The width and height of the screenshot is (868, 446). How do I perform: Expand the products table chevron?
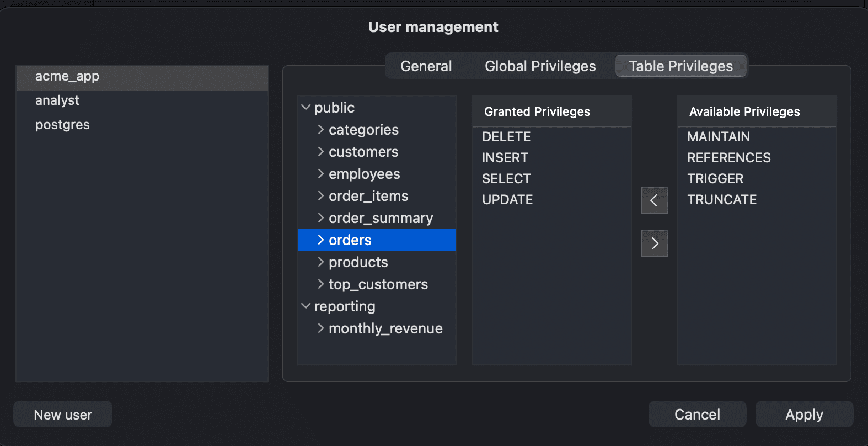[320, 262]
